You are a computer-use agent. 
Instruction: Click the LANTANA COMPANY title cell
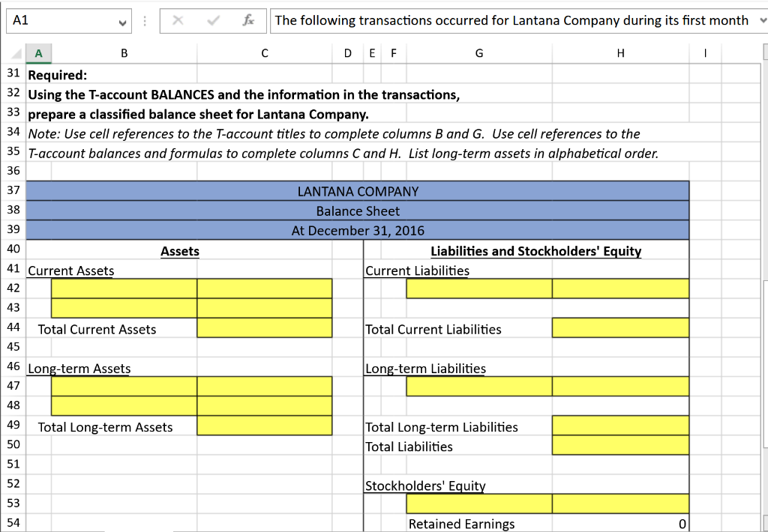click(358, 192)
